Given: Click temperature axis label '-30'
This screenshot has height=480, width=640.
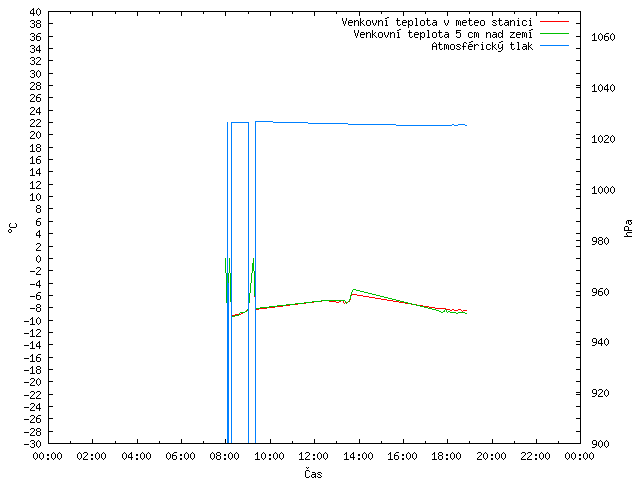Looking at the screenshot, I should pyautogui.click(x=33, y=444).
